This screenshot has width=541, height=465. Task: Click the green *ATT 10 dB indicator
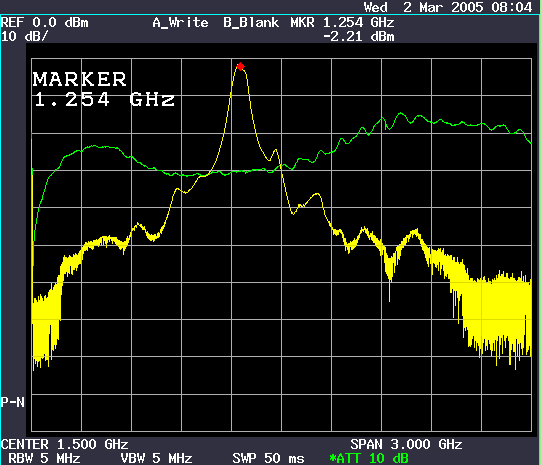point(369,458)
